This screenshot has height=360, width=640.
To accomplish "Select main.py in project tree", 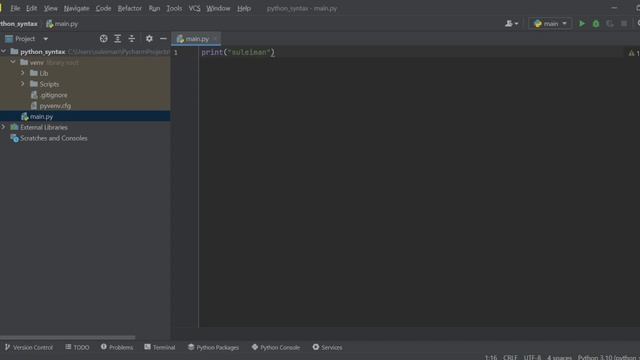I will point(85,116).
